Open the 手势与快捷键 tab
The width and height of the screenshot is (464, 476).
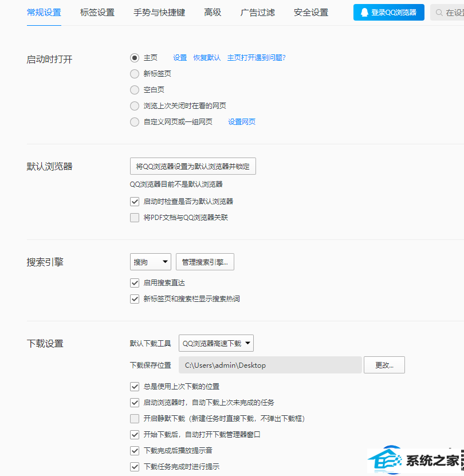click(159, 13)
